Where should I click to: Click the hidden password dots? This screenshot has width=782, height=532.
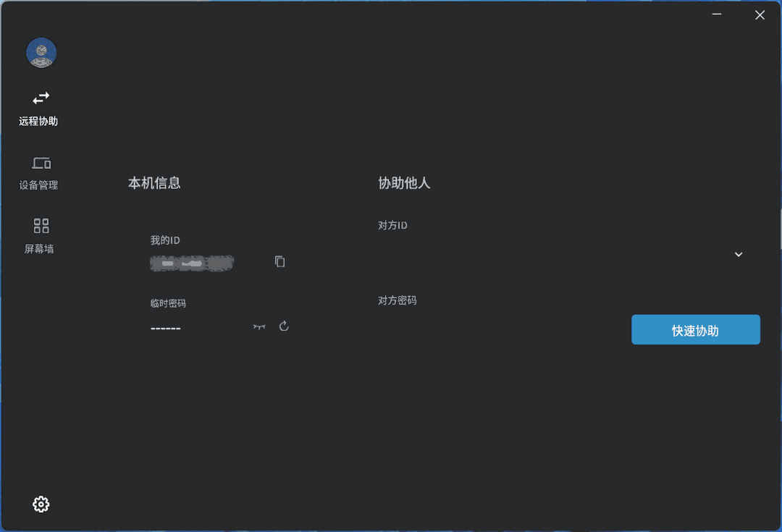point(166,328)
